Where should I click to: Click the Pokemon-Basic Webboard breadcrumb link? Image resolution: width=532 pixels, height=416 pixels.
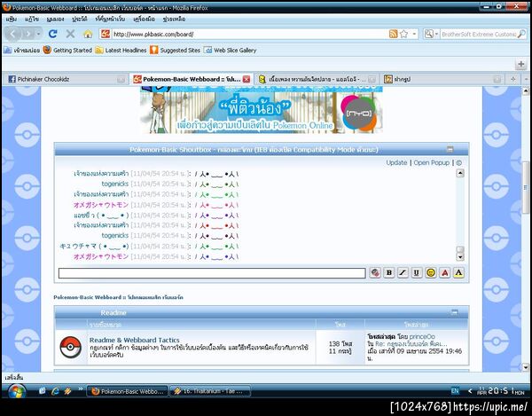pos(118,297)
